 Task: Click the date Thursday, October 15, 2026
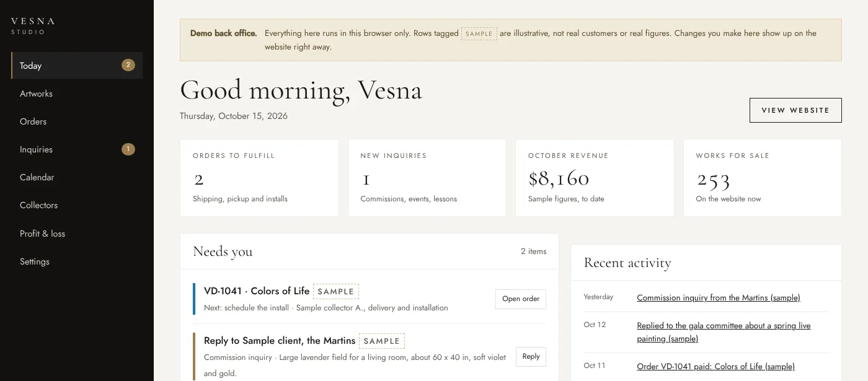tap(234, 116)
